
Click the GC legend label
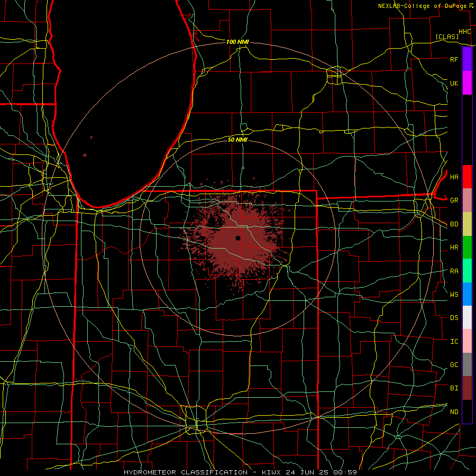[454, 365]
